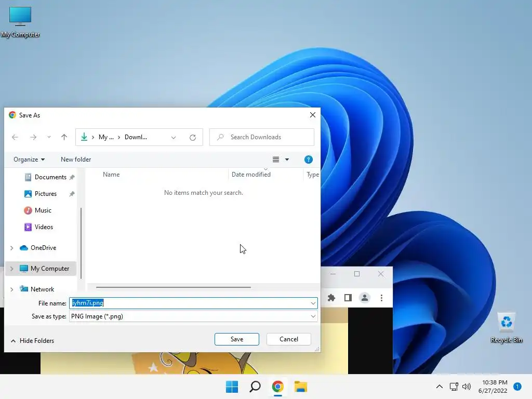Open the Organize menu
The height and width of the screenshot is (399, 532).
(x=29, y=159)
